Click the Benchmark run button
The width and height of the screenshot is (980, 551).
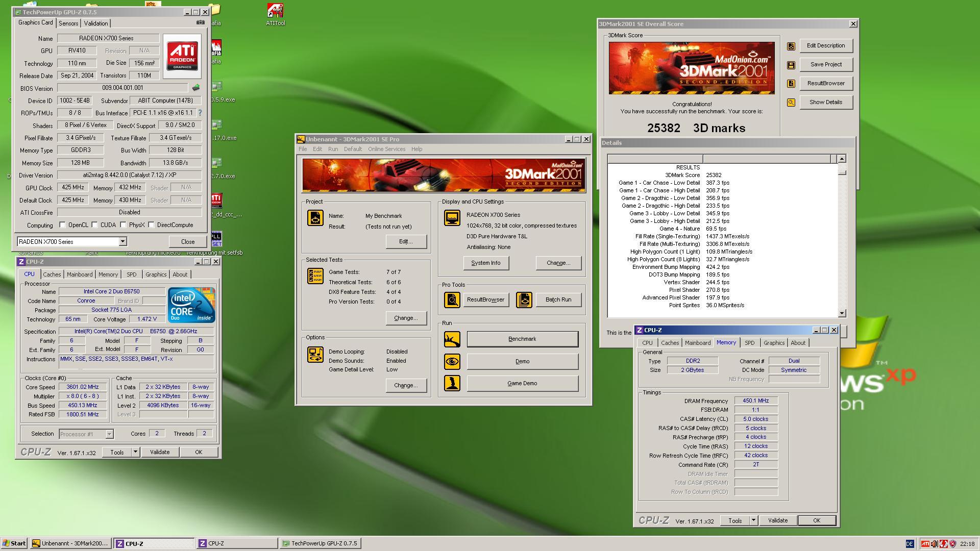[x=522, y=339]
